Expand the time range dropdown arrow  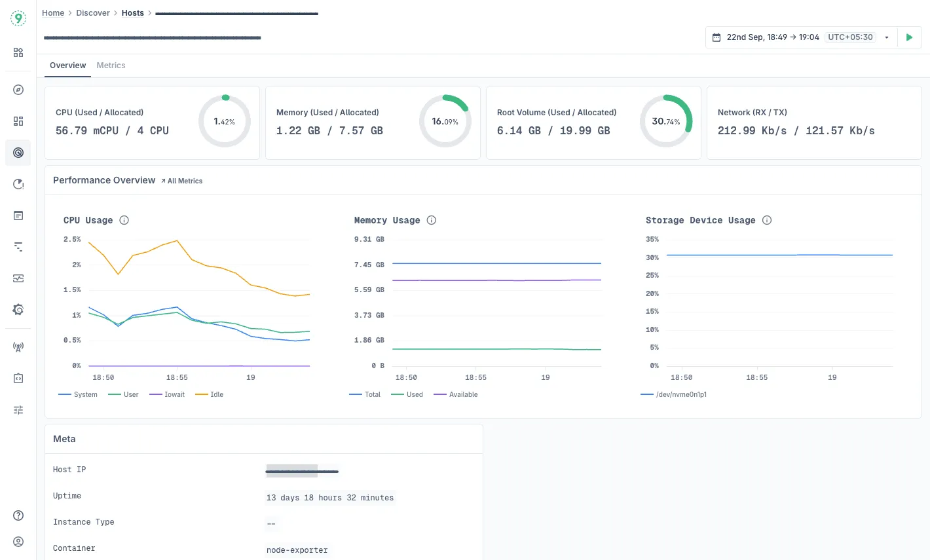(x=887, y=37)
